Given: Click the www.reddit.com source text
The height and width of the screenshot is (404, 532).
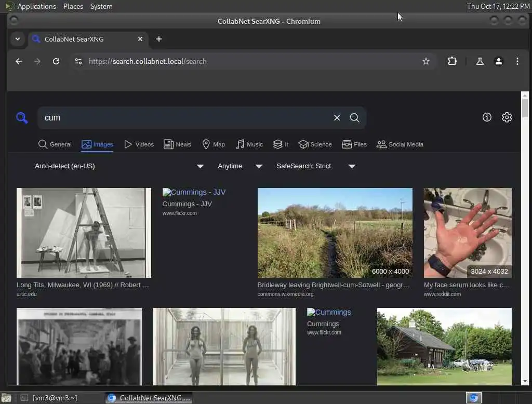Looking at the screenshot, I should click(x=442, y=294).
